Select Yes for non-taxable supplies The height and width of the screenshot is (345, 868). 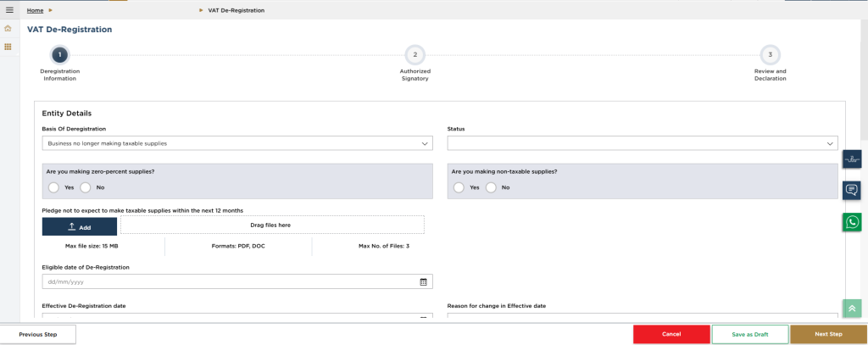[459, 186]
